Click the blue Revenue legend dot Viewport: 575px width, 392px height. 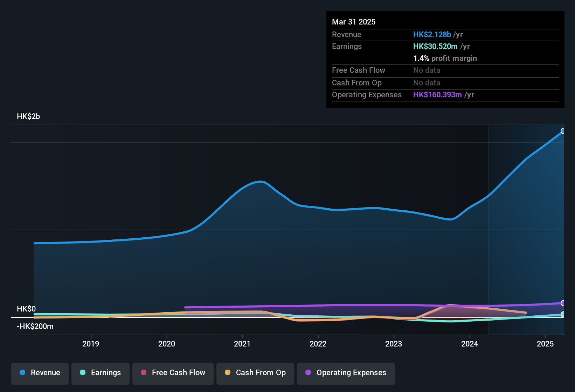pos(22,372)
